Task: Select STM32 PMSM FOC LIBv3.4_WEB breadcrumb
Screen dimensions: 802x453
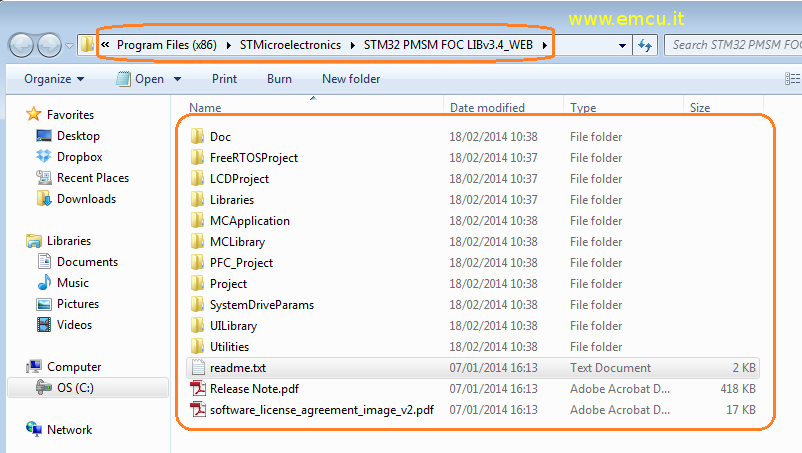Action: coord(449,45)
